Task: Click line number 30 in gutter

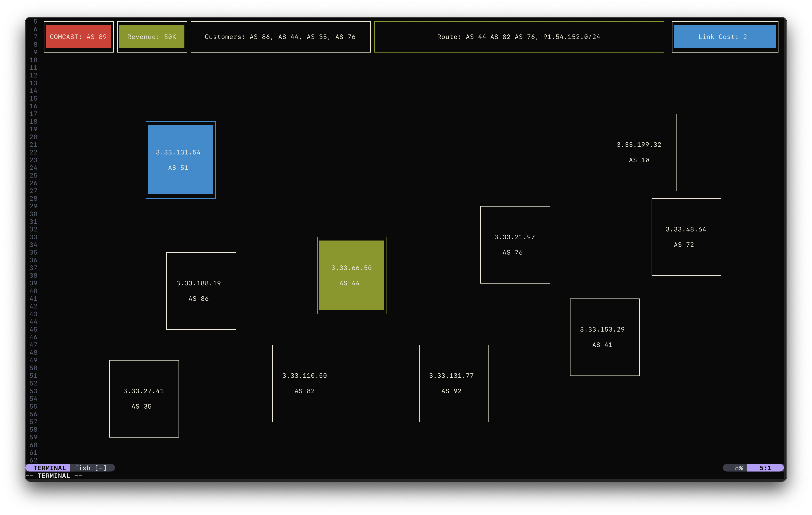Action: tap(33, 214)
